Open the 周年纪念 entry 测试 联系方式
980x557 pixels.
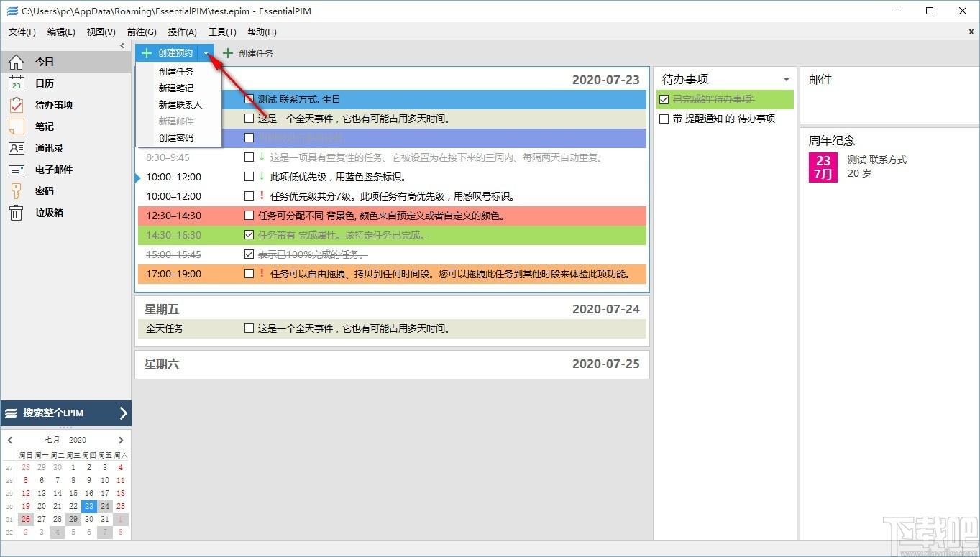pos(876,160)
